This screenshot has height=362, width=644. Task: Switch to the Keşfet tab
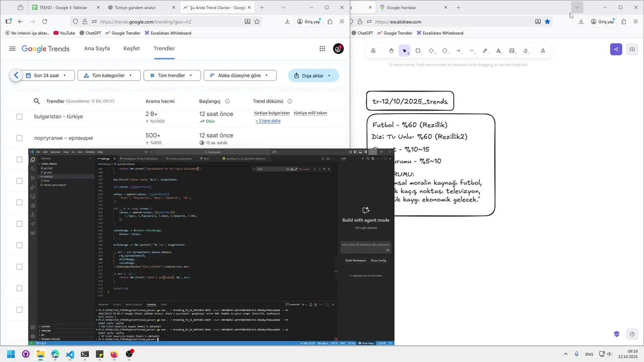pos(131,49)
